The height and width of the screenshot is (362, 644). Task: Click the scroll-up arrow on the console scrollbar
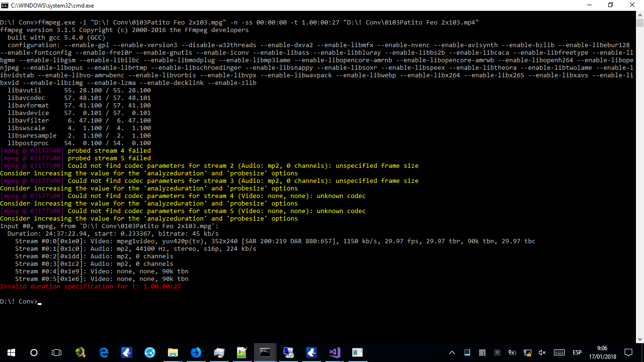640,14
